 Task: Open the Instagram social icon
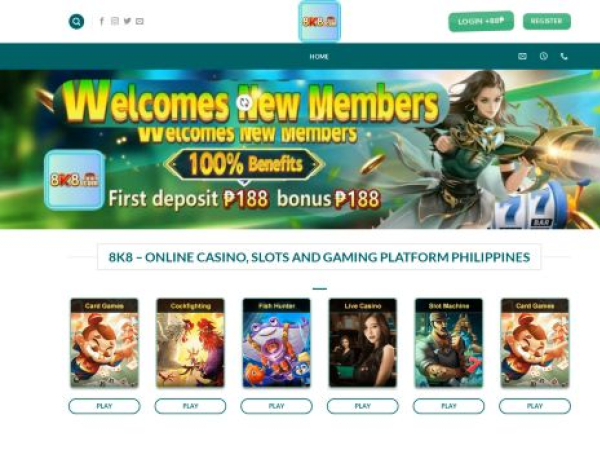114,21
